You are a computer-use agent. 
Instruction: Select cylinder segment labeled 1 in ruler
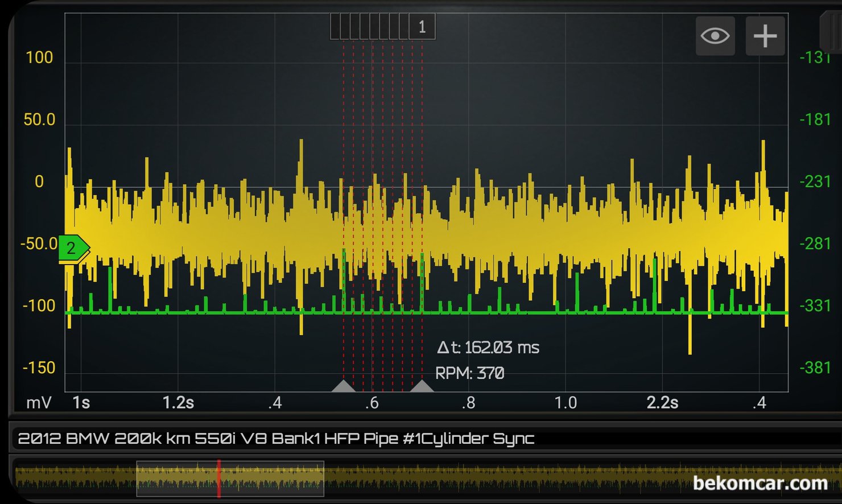(x=422, y=27)
